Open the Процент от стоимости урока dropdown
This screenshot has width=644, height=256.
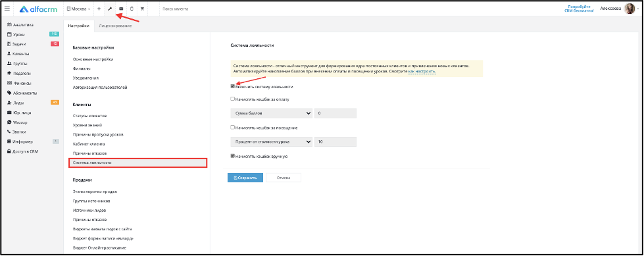coord(271,141)
